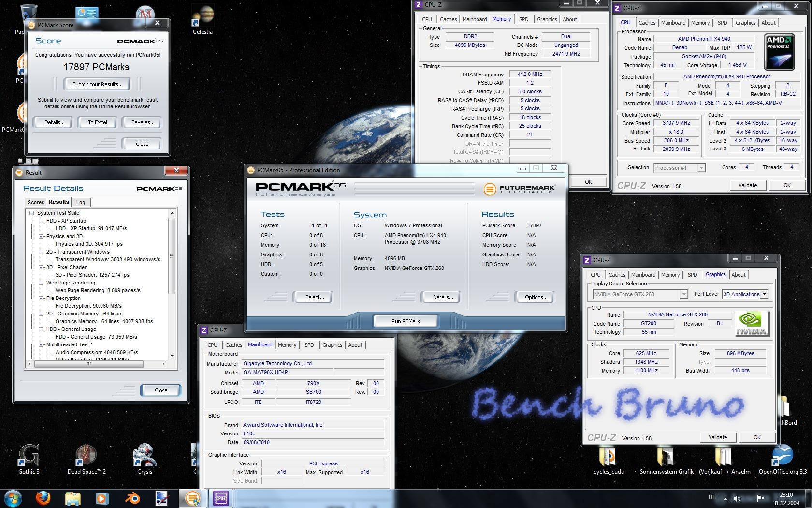The image size is (812, 508).
Task: Select Graphics Memory - 64 lines: 4007.938 fps
Action: tap(104, 321)
